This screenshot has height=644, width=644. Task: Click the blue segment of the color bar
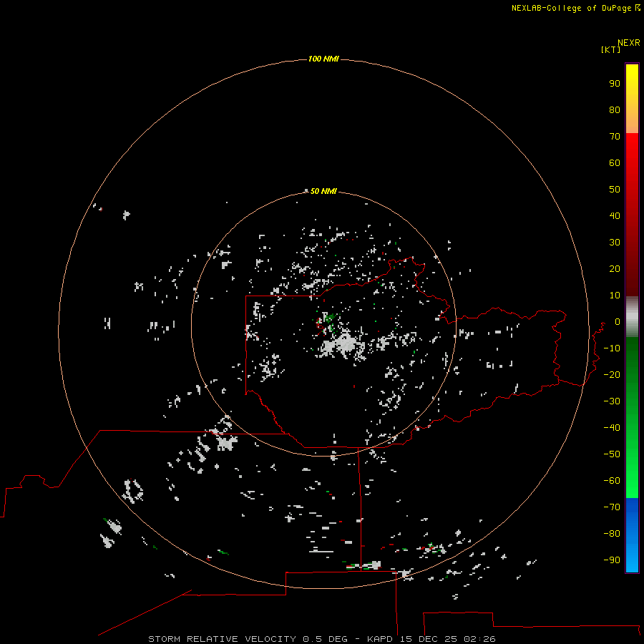pos(632,535)
